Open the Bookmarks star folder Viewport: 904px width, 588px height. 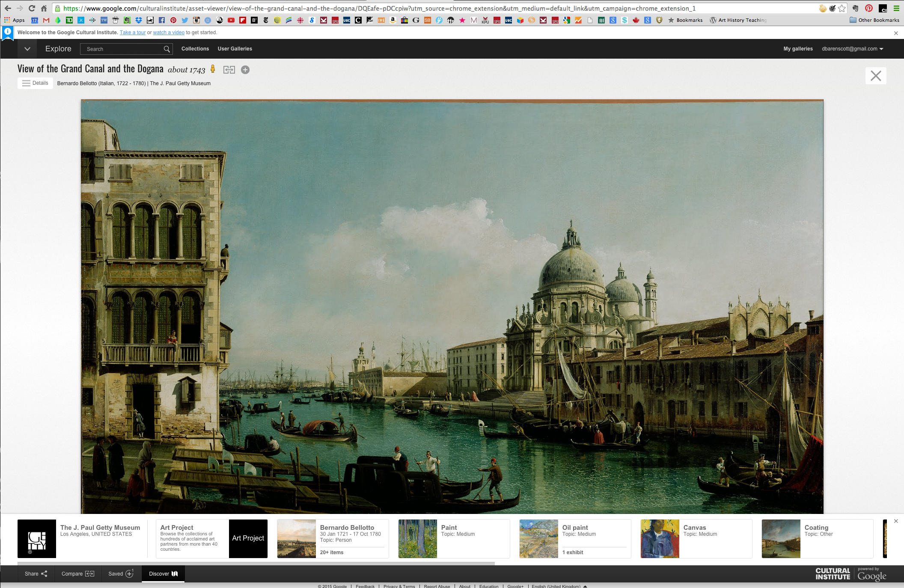[685, 20]
